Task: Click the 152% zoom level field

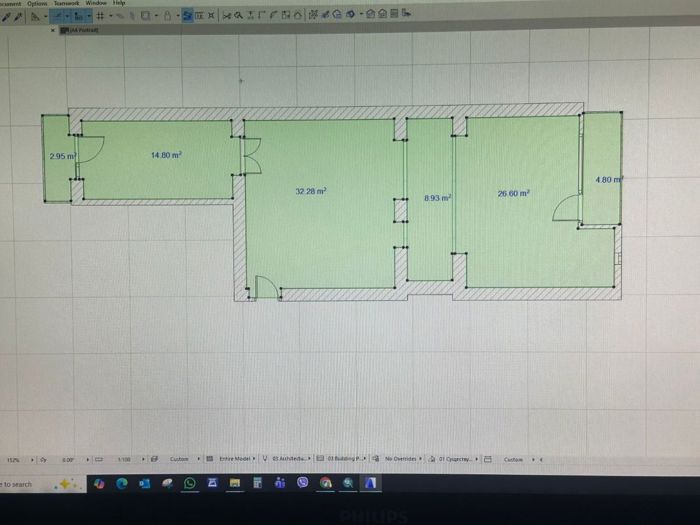Action: point(13,460)
